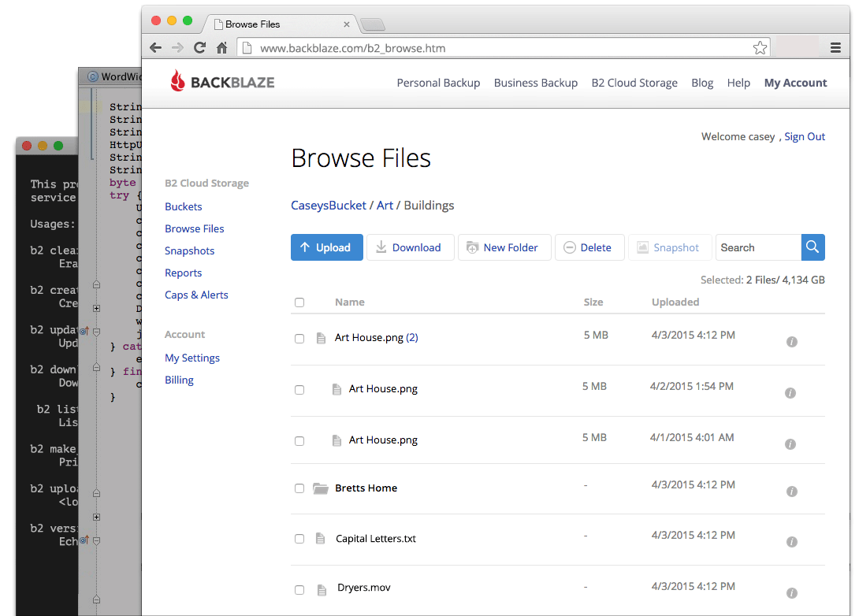Viewport: 859px width, 616px height.
Task: Open Bretts Home folder icon
Action: coord(321,488)
